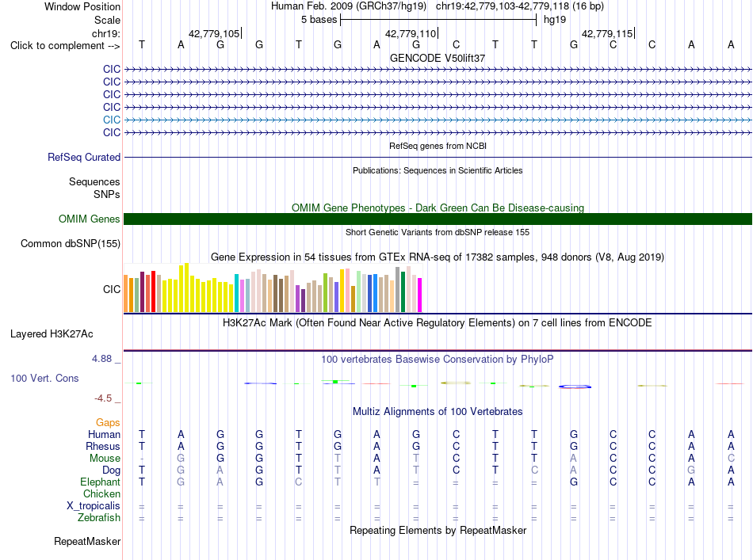Open 'Short Genetic Variants from dbSNP release 155'
This screenshot has width=753, height=560.
[438, 232]
